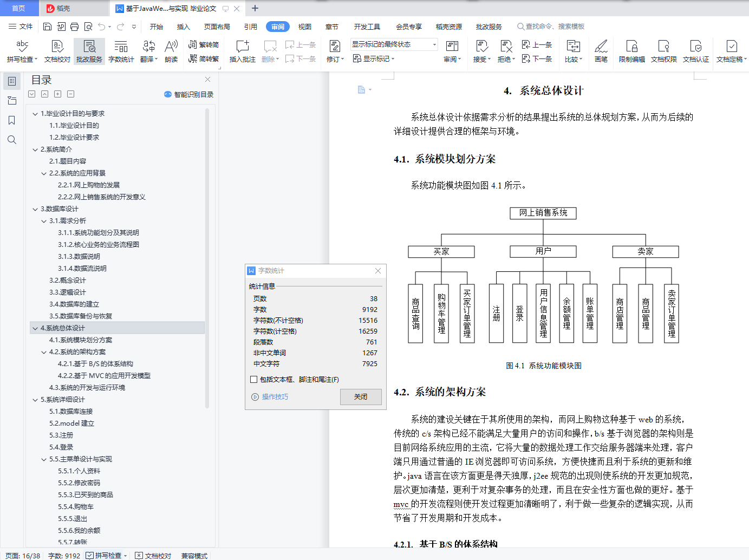
Task: Open the 比较 compare documents tool
Action: pos(573,51)
